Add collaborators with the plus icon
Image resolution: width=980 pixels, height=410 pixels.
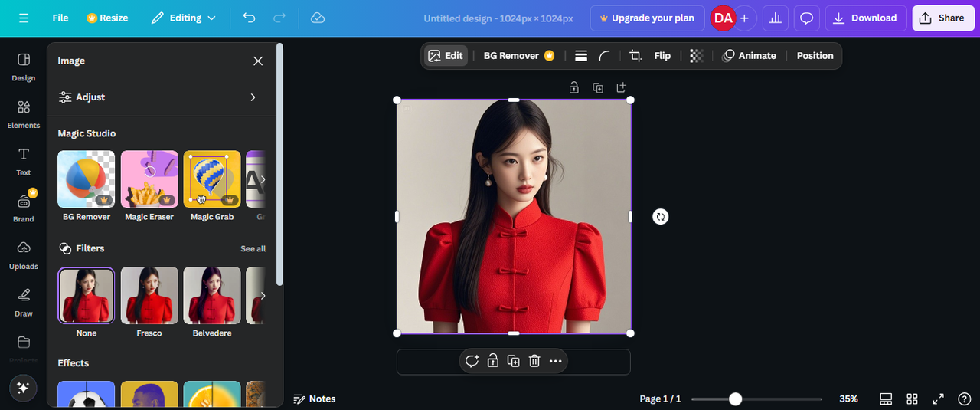[744, 18]
